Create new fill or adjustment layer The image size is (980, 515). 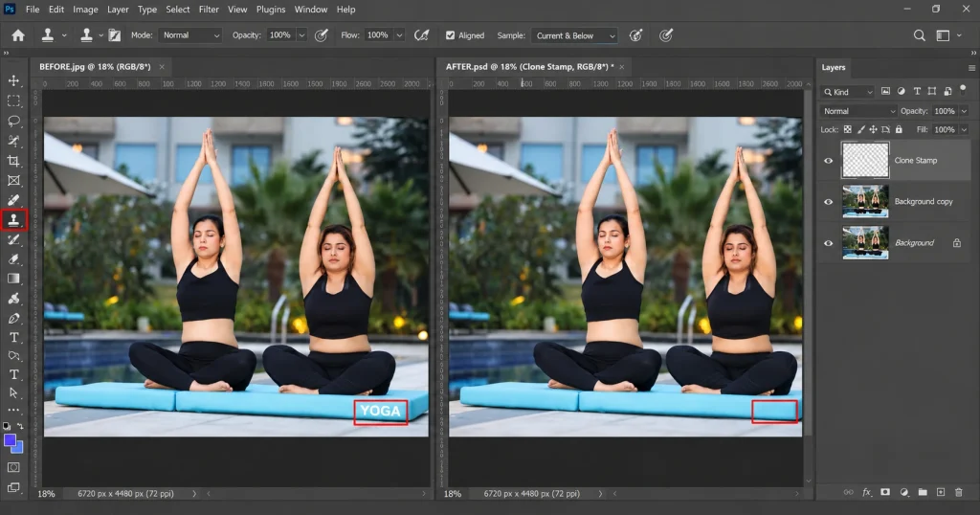[x=903, y=492]
